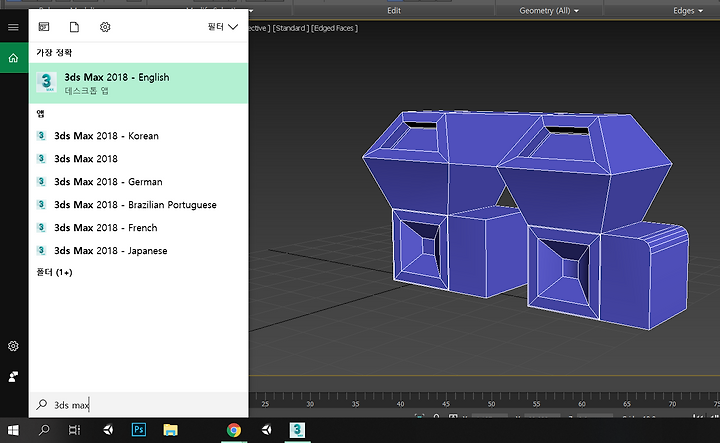Viewport: 720px width, 443px height.
Task: Open the 필터 filter dropdown
Action: (223, 27)
